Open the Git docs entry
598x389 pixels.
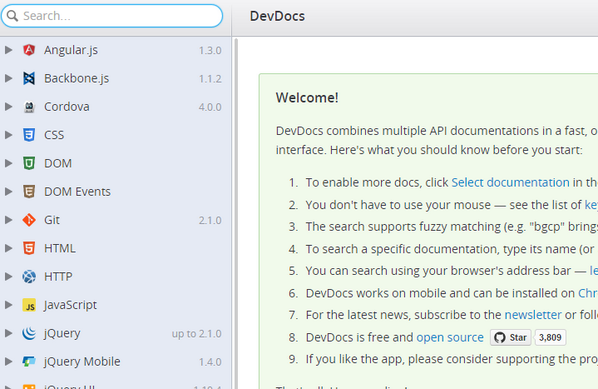(x=116, y=220)
